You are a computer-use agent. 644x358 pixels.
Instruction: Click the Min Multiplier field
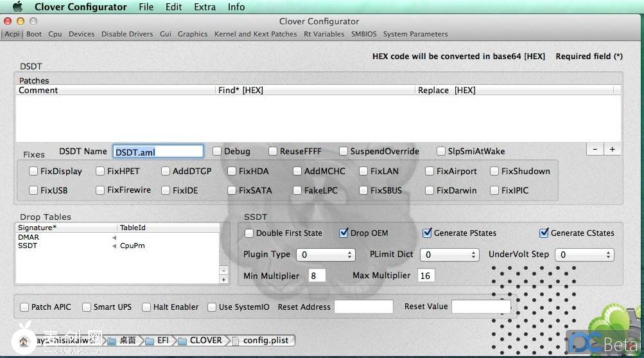[317, 276]
